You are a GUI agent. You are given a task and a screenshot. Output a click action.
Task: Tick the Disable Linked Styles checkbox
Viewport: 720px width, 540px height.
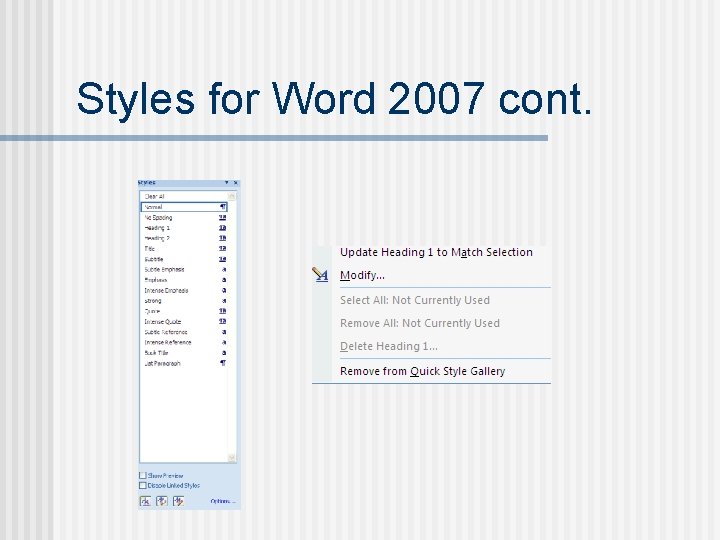(143, 485)
